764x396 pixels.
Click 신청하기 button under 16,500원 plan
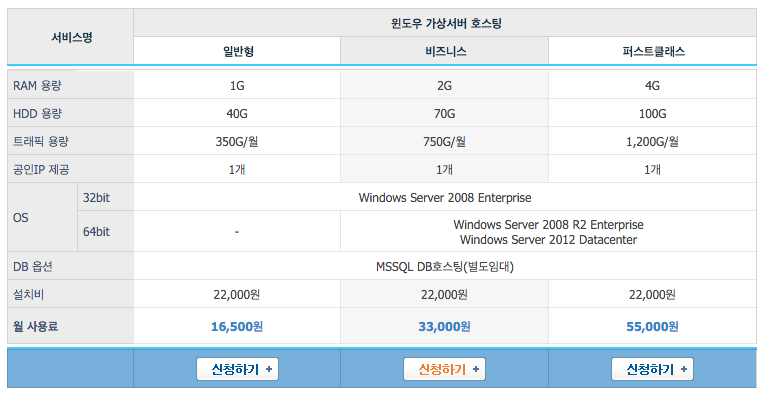pyautogui.click(x=237, y=369)
